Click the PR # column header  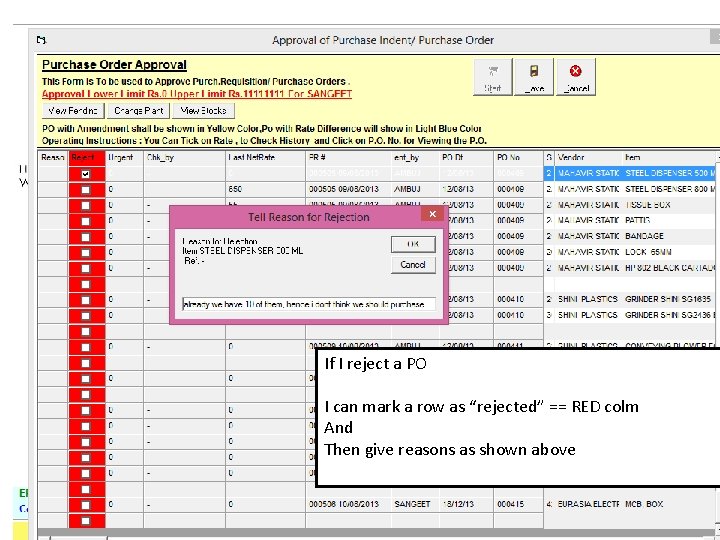pyautogui.click(x=349, y=158)
